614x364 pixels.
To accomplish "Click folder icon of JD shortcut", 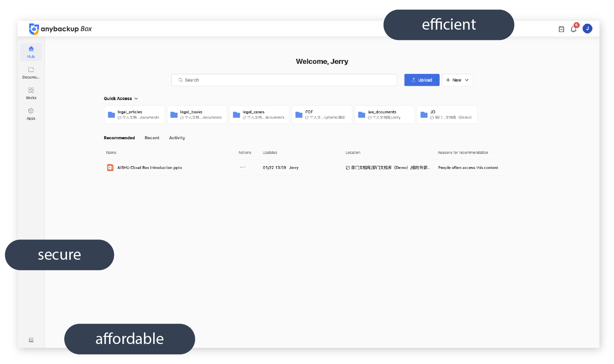I will tap(424, 115).
